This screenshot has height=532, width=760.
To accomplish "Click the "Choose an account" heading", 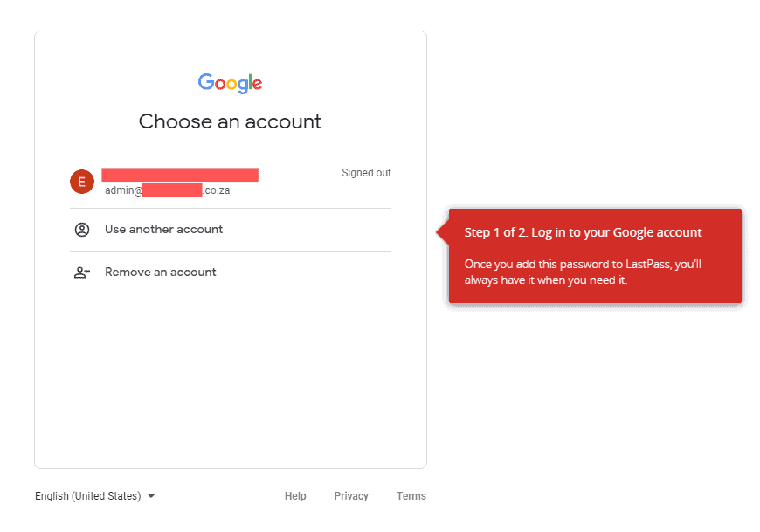I will [x=230, y=121].
